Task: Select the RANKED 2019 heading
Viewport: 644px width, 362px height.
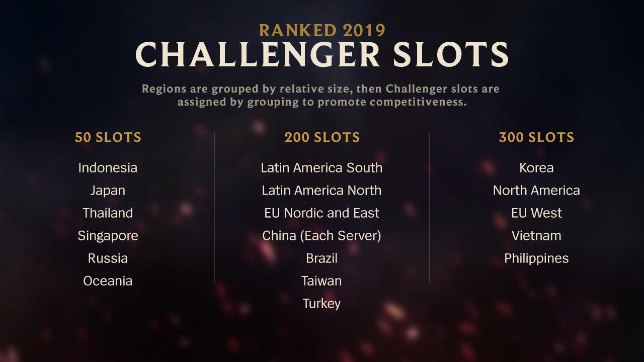Action: coord(322,30)
